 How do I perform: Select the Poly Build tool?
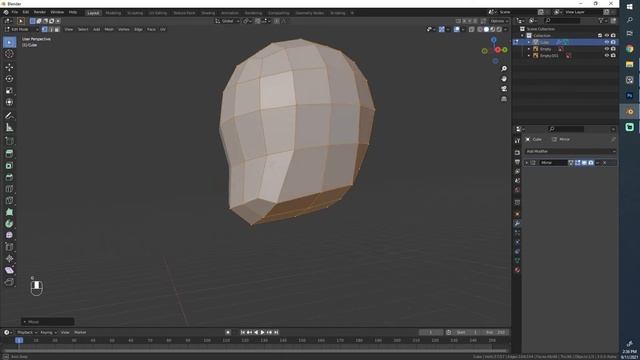tap(9, 212)
